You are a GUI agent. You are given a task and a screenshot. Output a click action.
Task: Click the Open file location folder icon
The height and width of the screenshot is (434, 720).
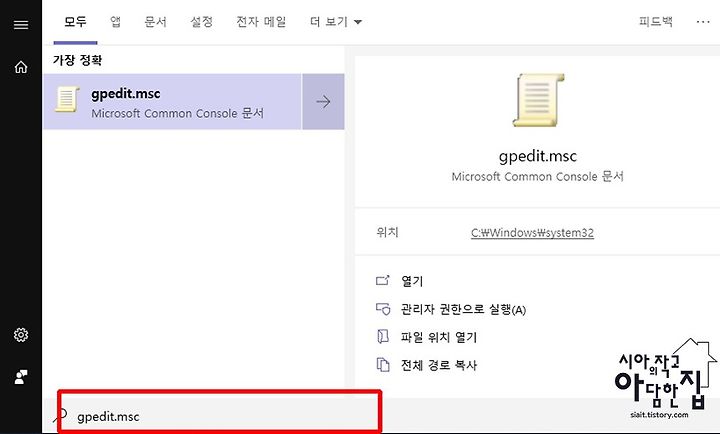click(x=382, y=337)
